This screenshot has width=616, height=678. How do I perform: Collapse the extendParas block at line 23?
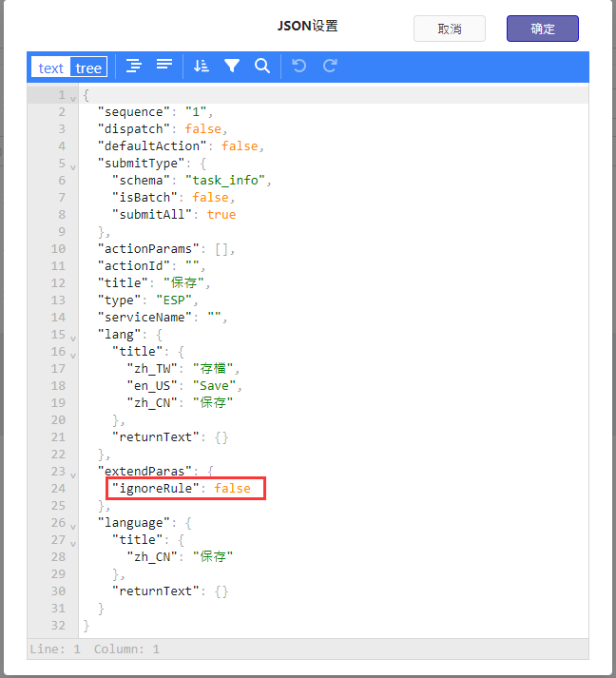pos(73,475)
